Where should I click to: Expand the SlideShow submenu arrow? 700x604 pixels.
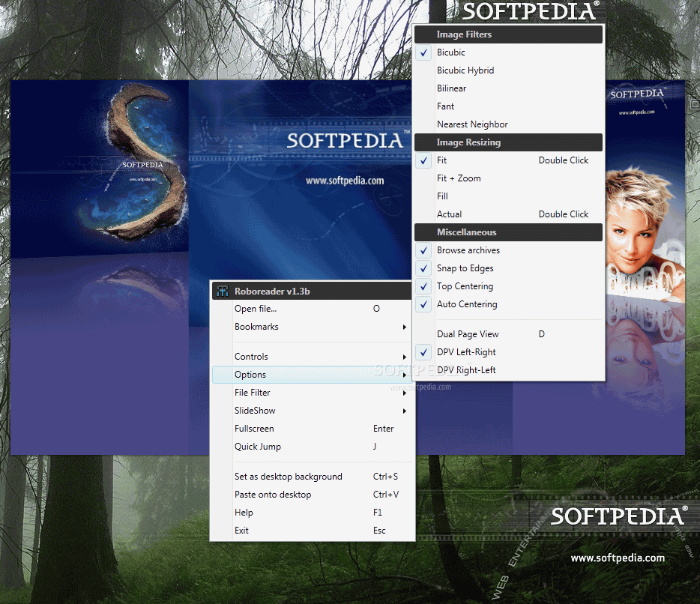click(405, 411)
